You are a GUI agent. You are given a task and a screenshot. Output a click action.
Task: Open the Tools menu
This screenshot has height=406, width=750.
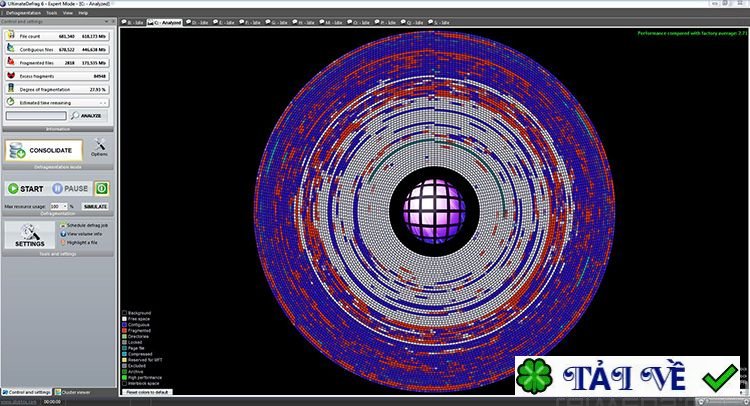(52, 13)
